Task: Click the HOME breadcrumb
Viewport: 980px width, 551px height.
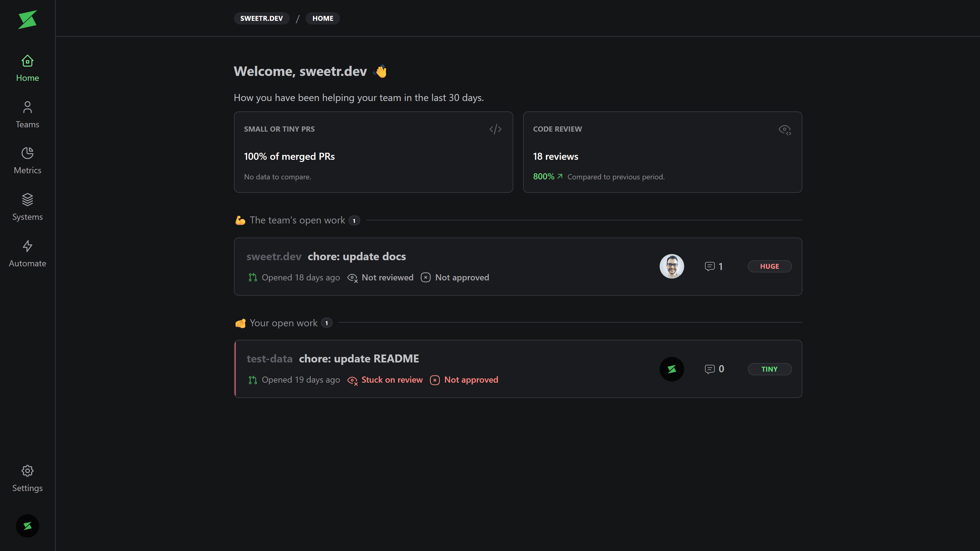Action: [322, 18]
